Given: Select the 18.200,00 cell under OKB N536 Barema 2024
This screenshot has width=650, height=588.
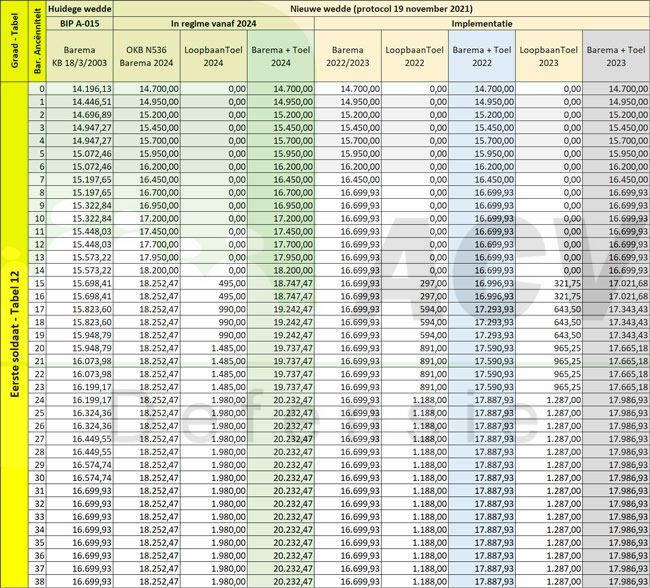Looking at the screenshot, I should 147,270.
